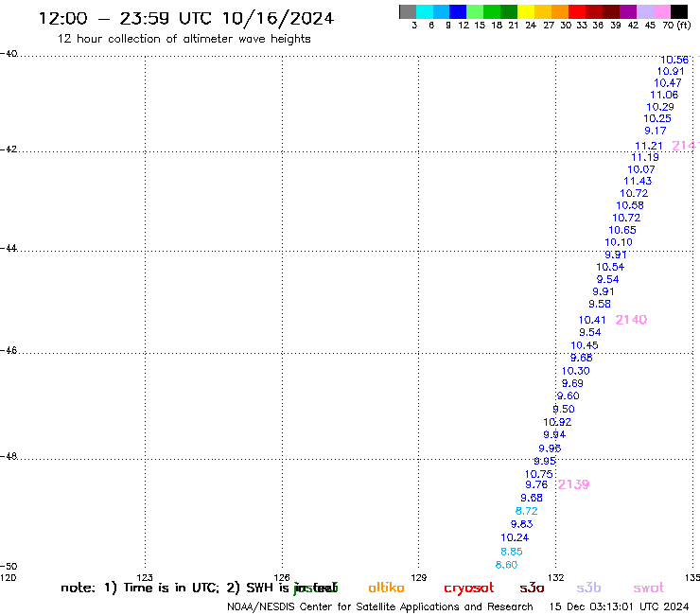Click the wave height reading 10.65
The height and width of the screenshot is (615, 700).
click(x=622, y=231)
